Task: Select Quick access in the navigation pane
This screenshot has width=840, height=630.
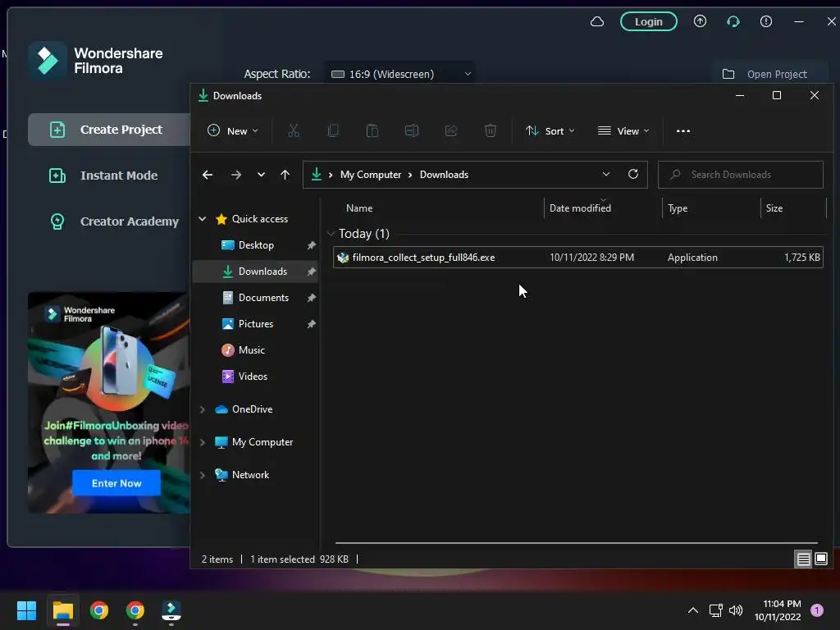Action: pos(260,218)
